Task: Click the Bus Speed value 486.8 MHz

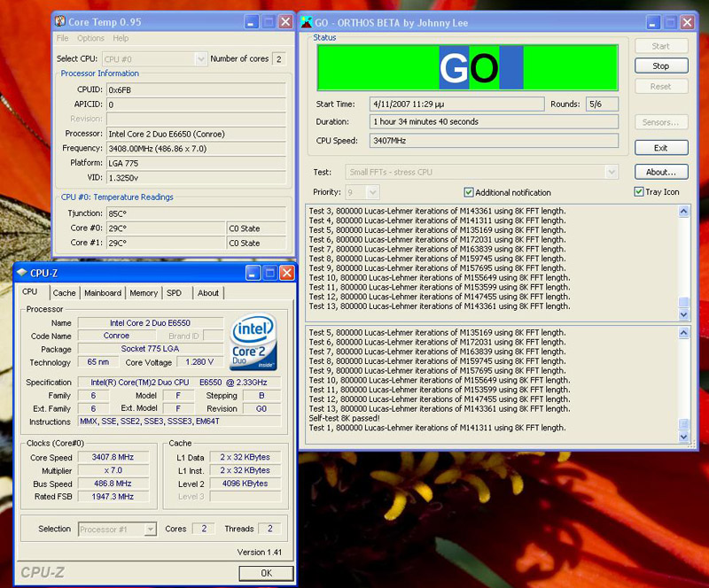Action: click(113, 484)
